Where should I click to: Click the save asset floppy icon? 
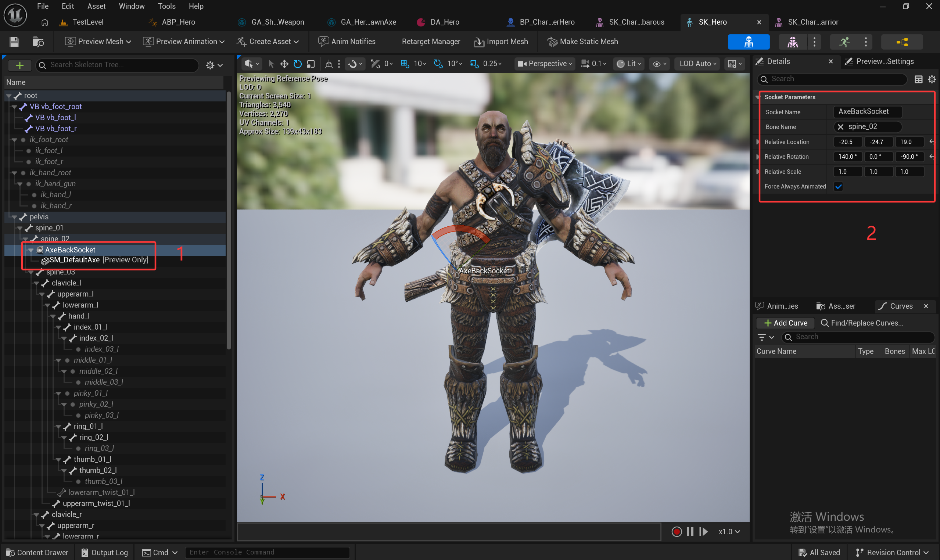[x=14, y=42]
